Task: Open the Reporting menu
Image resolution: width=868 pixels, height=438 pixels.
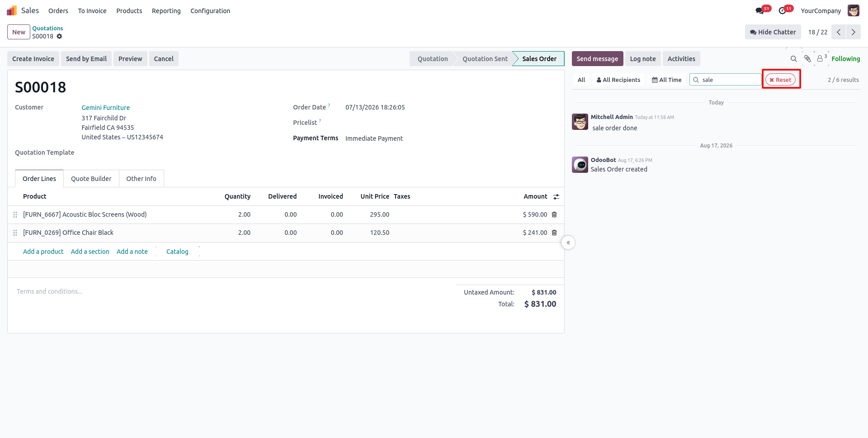Action: click(166, 11)
